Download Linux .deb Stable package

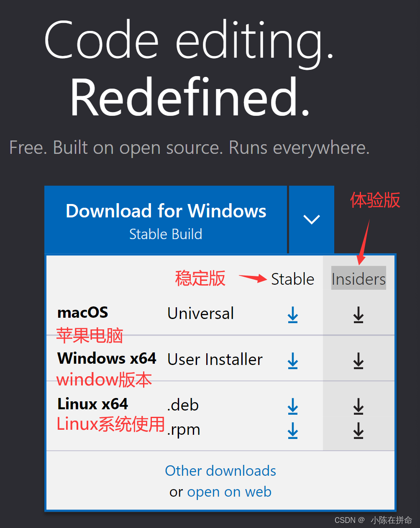click(x=293, y=406)
